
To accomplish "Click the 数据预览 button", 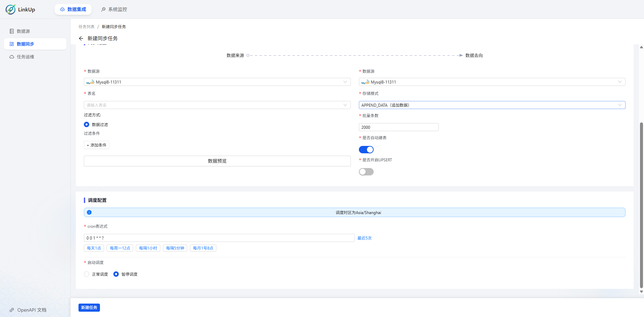I will point(217,161).
